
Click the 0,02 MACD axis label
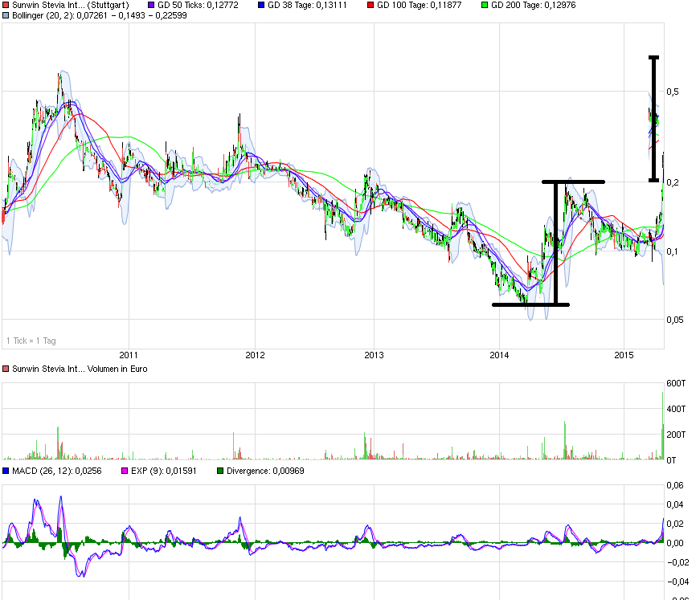(x=674, y=524)
